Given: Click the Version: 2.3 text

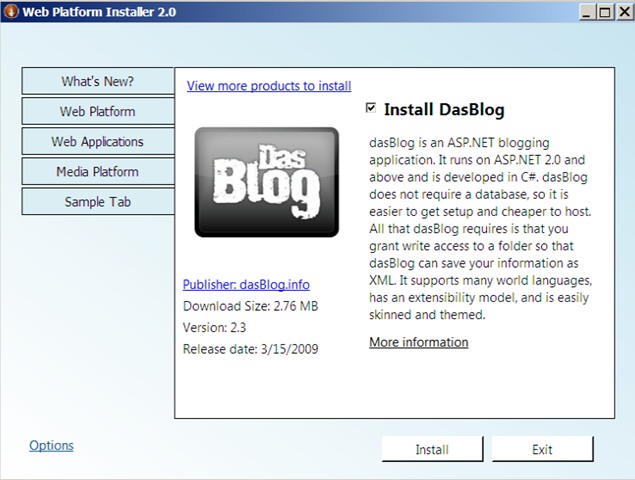Looking at the screenshot, I should 214,327.
